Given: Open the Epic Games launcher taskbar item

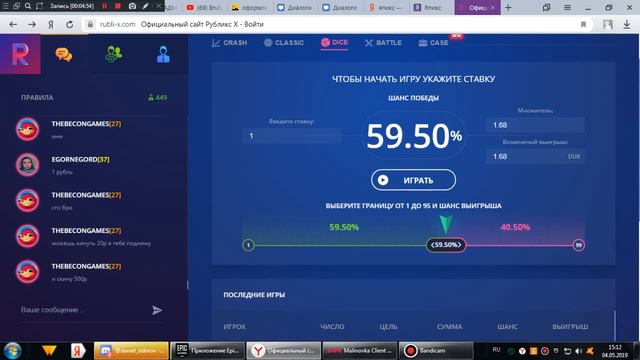Looking at the screenshot, I should [x=207, y=351].
